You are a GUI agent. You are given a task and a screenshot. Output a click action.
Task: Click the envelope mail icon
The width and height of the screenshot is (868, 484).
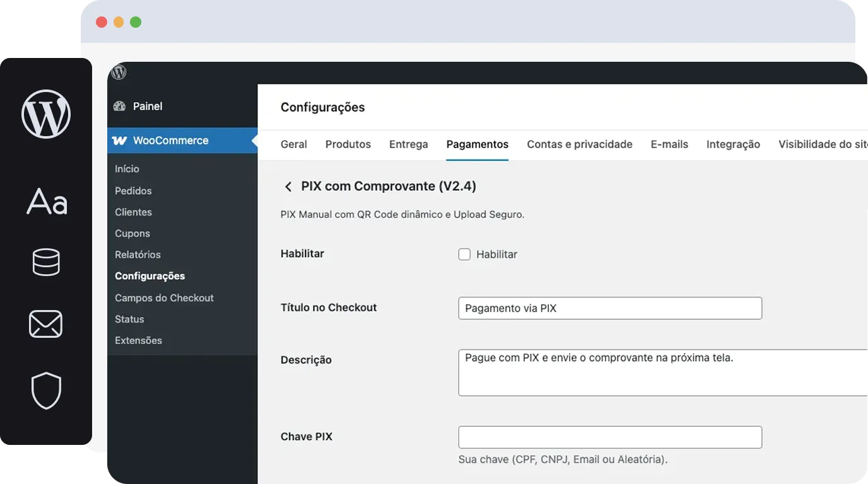pos(46,324)
